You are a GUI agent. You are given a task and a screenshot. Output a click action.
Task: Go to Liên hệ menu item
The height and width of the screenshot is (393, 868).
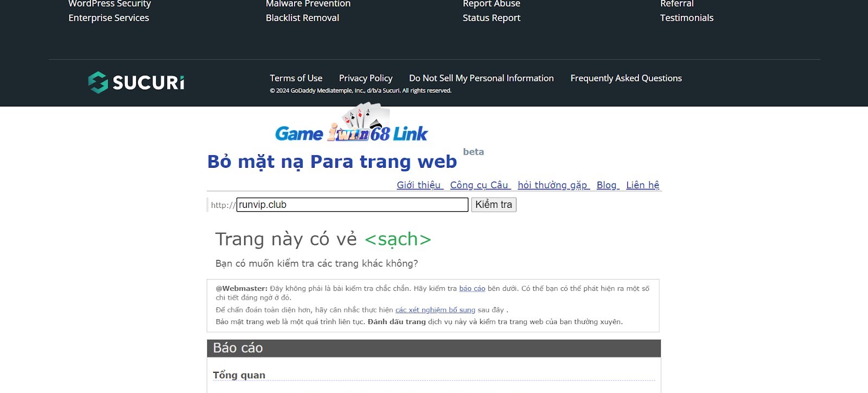(643, 185)
